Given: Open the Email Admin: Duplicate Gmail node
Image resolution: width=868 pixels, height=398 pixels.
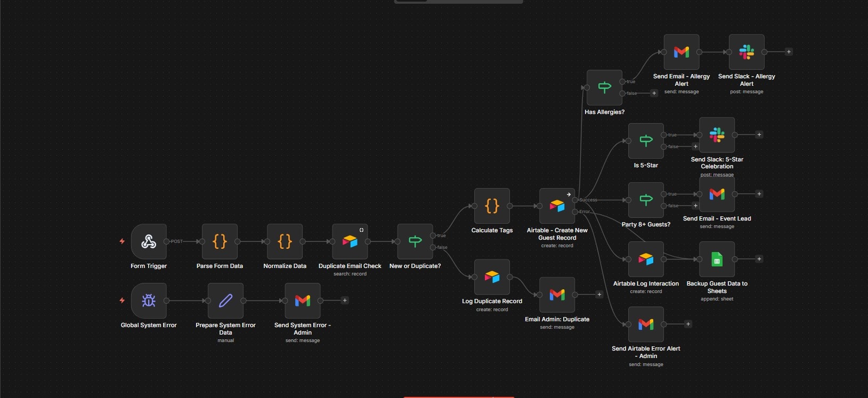Looking at the screenshot, I should pyautogui.click(x=557, y=295).
